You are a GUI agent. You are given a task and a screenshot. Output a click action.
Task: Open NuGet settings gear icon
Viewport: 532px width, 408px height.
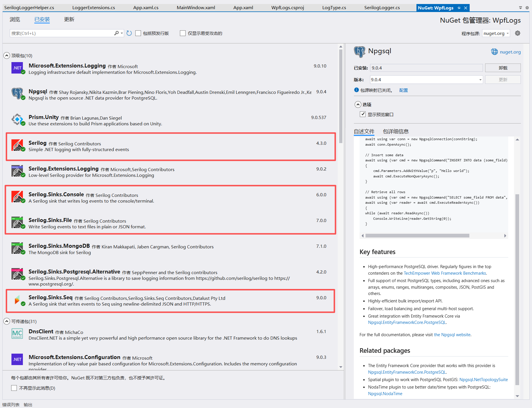(x=517, y=33)
